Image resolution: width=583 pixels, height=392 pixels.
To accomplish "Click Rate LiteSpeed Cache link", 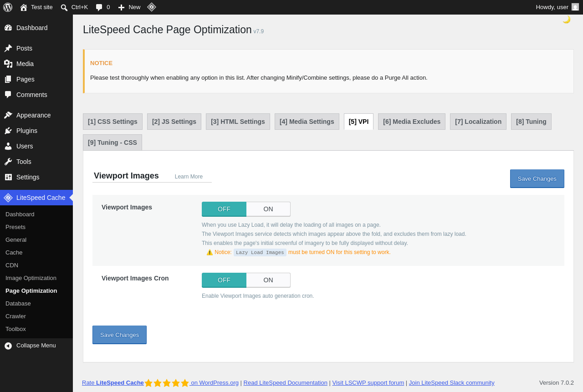I will coord(113,383).
